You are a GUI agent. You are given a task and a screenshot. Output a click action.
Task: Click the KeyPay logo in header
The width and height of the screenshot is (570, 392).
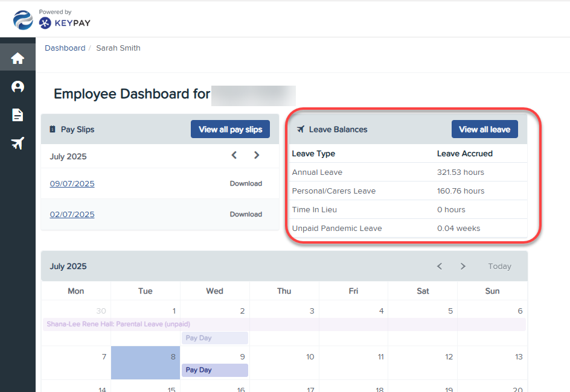65,23
